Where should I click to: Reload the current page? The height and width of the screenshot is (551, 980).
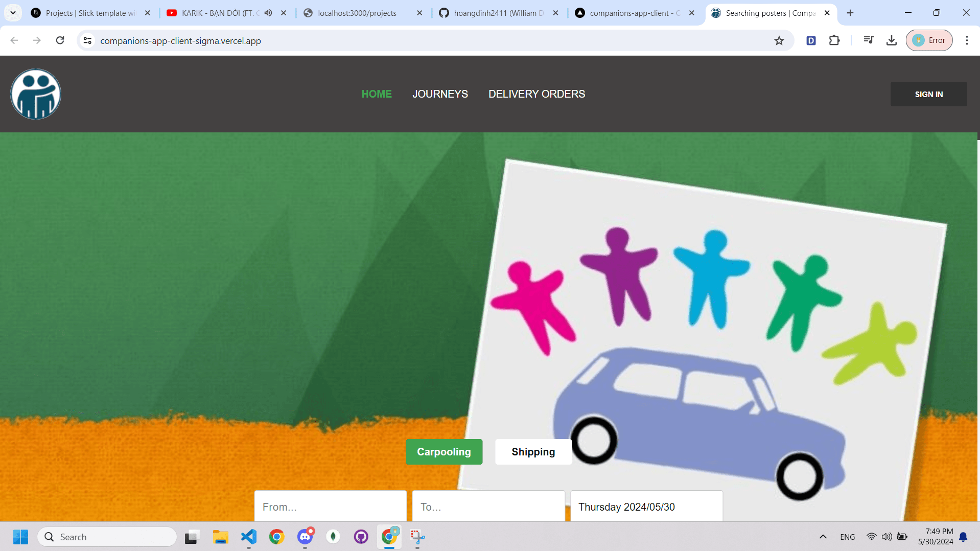click(x=60, y=40)
